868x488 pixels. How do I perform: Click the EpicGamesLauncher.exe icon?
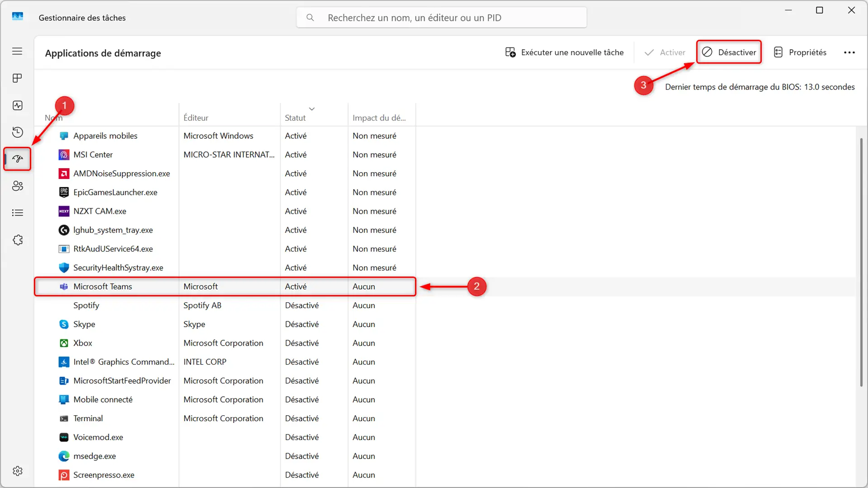point(64,192)
